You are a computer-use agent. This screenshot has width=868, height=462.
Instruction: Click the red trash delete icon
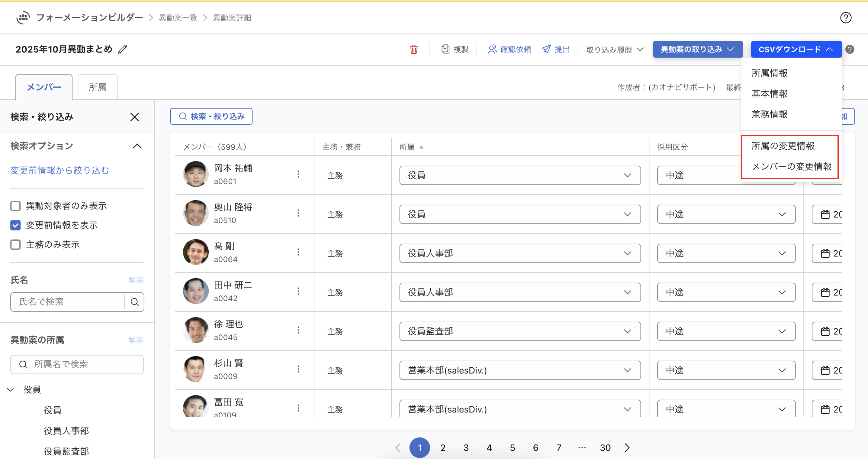pos(414,50)
